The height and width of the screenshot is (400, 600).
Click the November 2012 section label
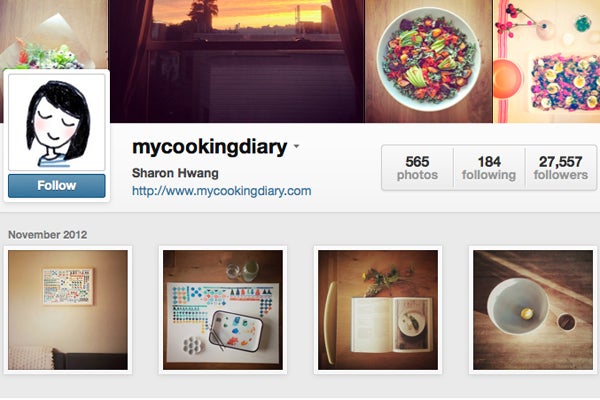click(x=47, y=235)
